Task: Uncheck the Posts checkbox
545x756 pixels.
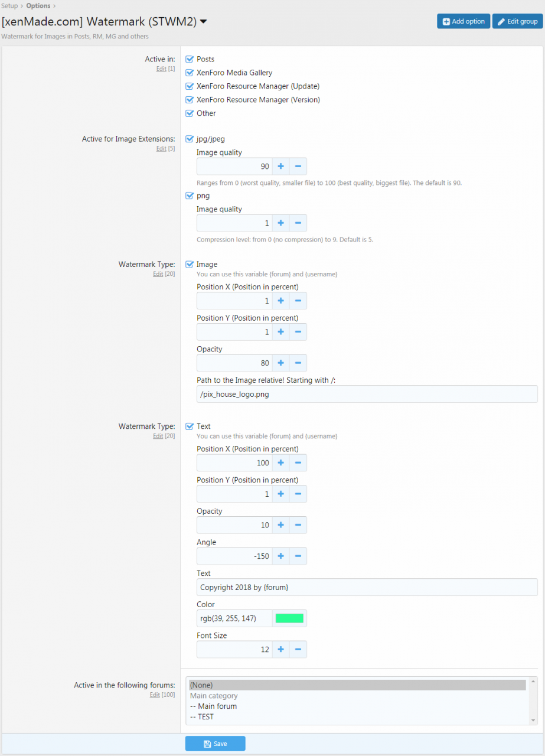Action: [x=190, y=59]
